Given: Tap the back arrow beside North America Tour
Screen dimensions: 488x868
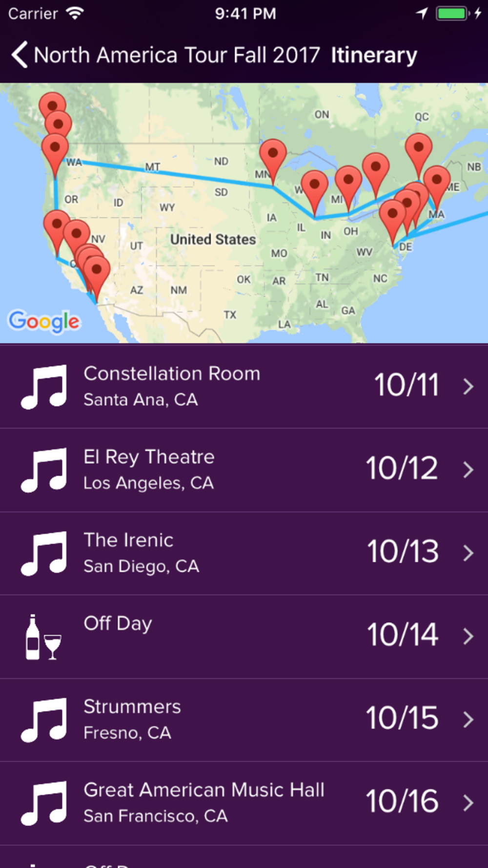Looking at the screenshot, I should pyautogui.click(x=20, y=55).
